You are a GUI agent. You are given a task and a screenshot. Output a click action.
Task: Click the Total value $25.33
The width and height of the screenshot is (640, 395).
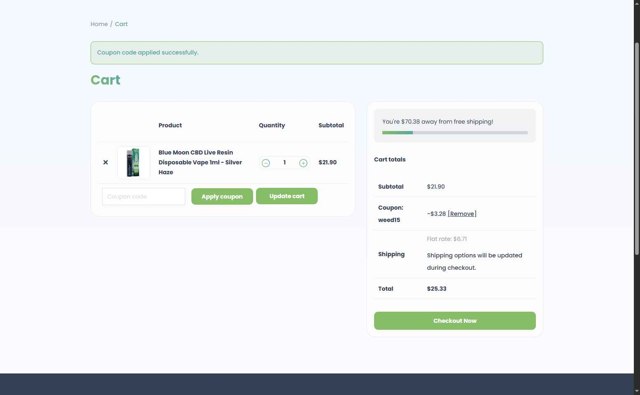coord(437,288)
